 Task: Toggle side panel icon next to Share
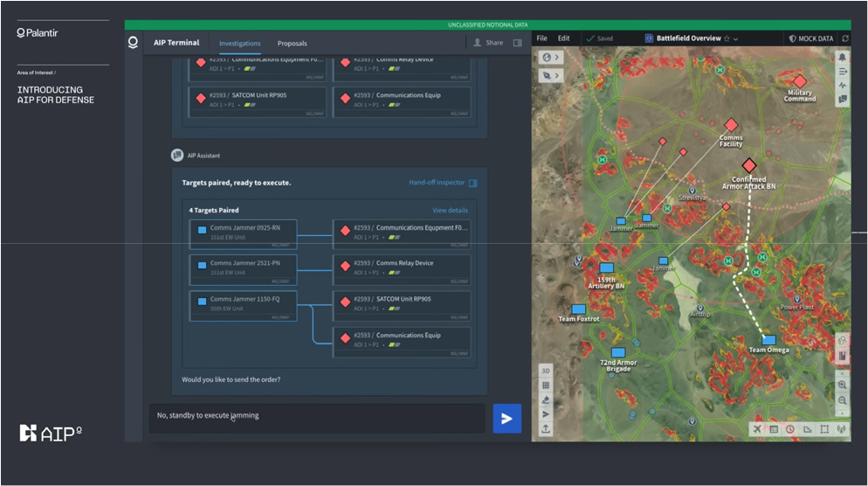click(518, 43)
